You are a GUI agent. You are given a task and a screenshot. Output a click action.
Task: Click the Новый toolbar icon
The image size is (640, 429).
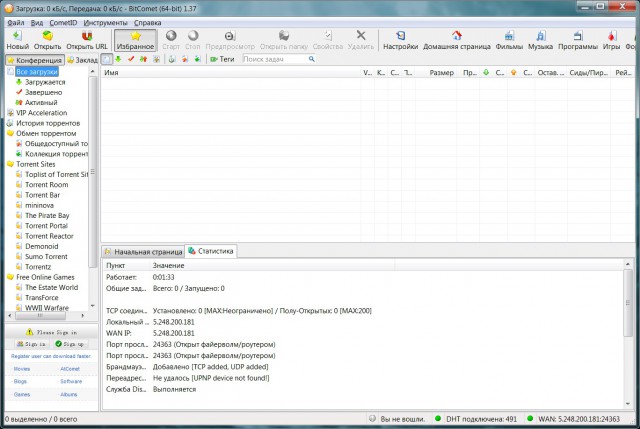[x=18, y=36]
